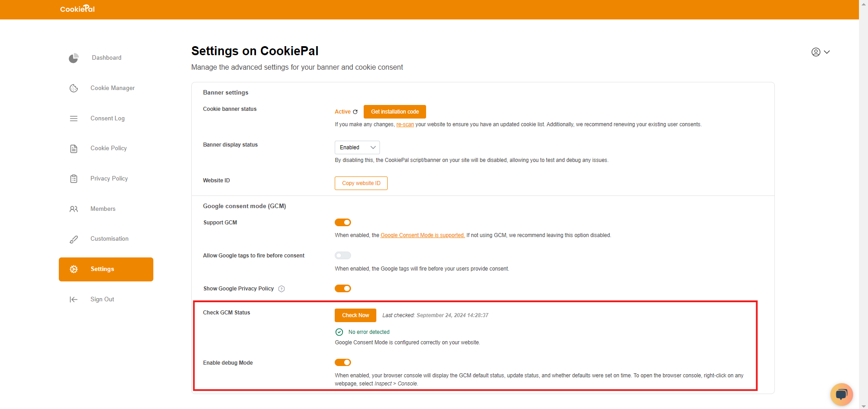Turn off the Enable debug Mode toggle
The height and width of the screenshot is (409, 868).
point(342,362)
